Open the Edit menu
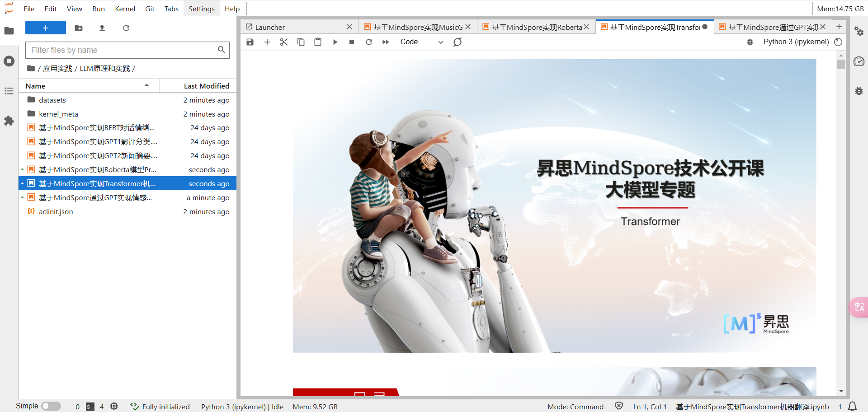Viewport: 868px width, 412px height. point(51,9)
